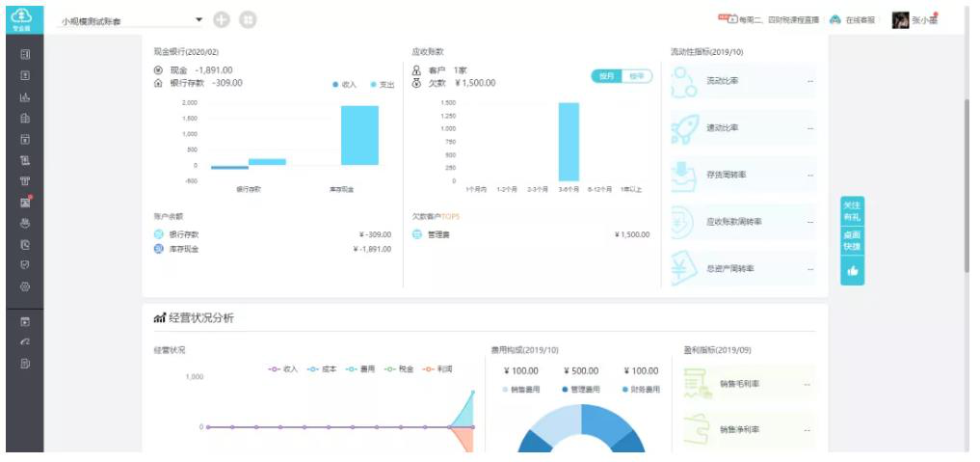Image resolution: width=980 pixels, height=462 pixels.
Task: Click the yen note icon on 总资产周转率 card
Action: [x=684, y=269]
